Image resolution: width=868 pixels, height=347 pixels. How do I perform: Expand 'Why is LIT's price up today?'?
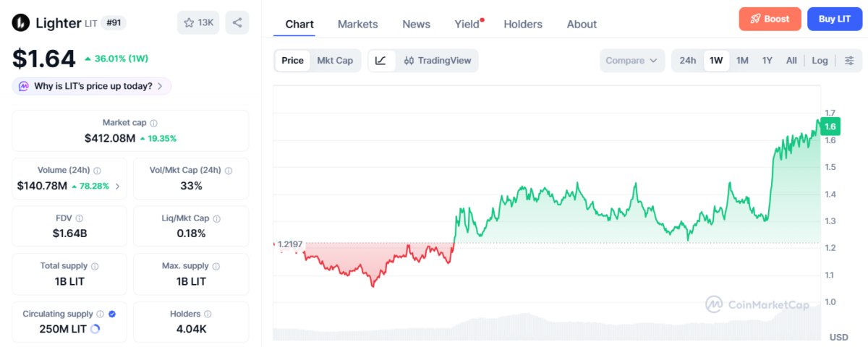pyautogui.click(x=92, y=86)
